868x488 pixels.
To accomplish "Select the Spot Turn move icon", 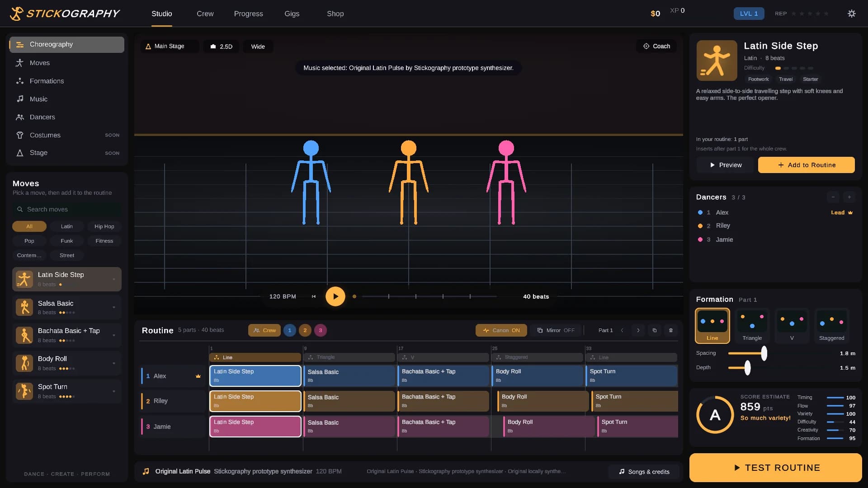I will coord(24,391).
